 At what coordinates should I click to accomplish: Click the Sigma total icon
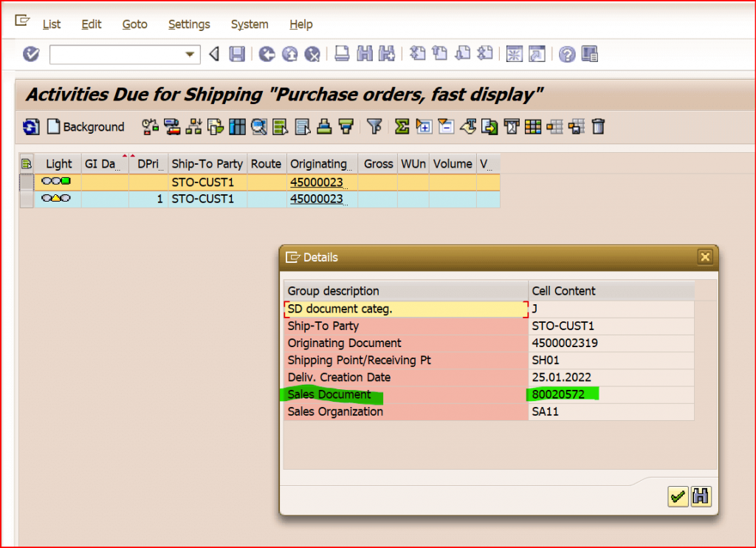(x=402, y=126)
